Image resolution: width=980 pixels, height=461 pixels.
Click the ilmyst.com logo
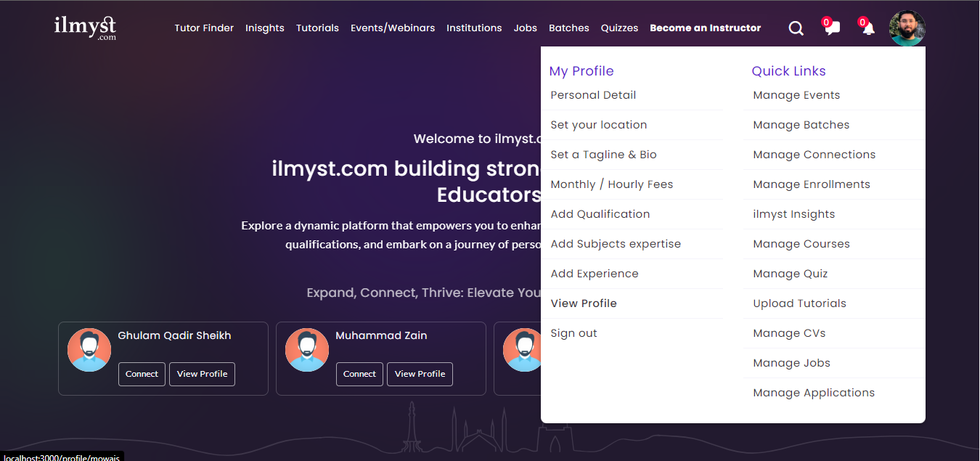(85, 28)
